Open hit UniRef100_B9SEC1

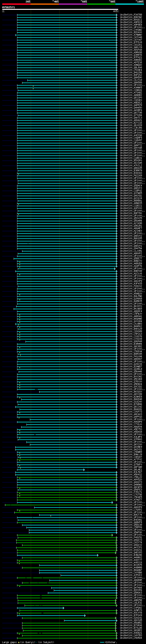[131, 20]
